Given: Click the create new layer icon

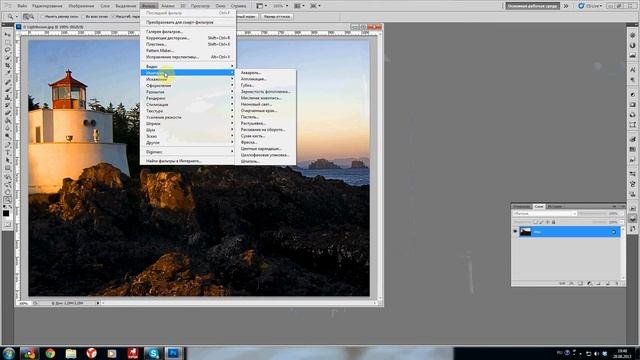Looking at the screenshot, I should pos(607,283).
